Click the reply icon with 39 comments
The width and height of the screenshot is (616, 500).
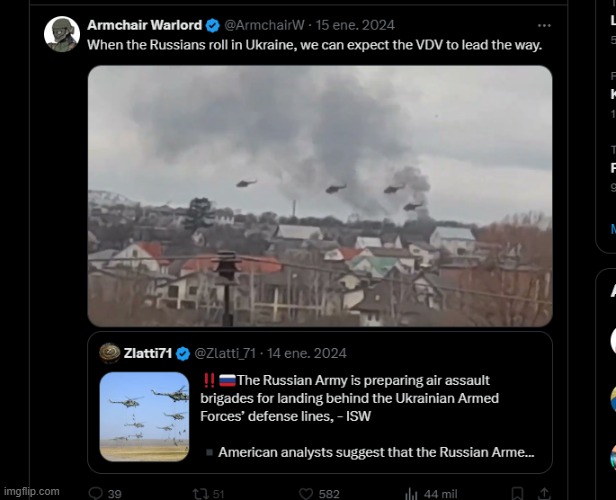pyautogui.click(x=95, y=493)
